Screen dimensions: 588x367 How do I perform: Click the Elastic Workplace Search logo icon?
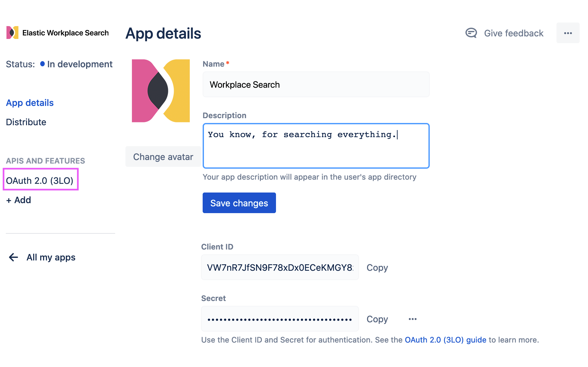tap(12, 33)
